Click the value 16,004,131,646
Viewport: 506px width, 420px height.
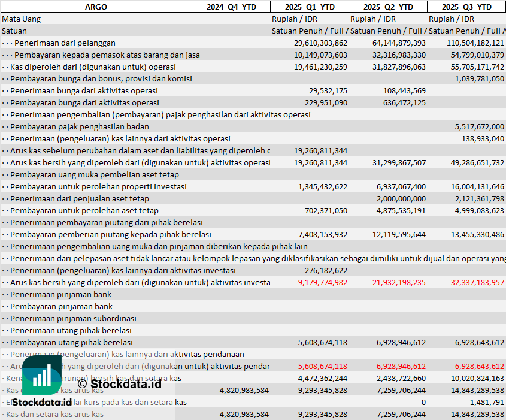[x=477, y=186]
